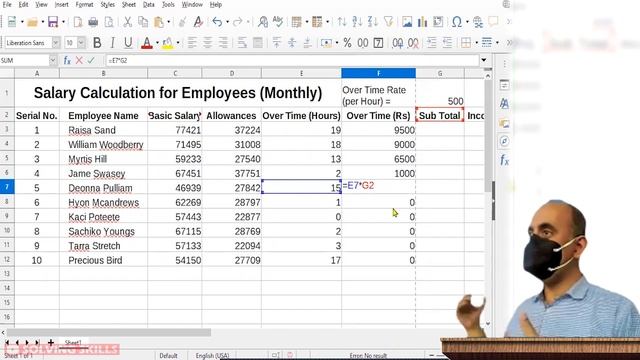Click the Paste clipboard icon
Image resolution: width=640 pixels, height=360 pixels.
pos(159,22)
